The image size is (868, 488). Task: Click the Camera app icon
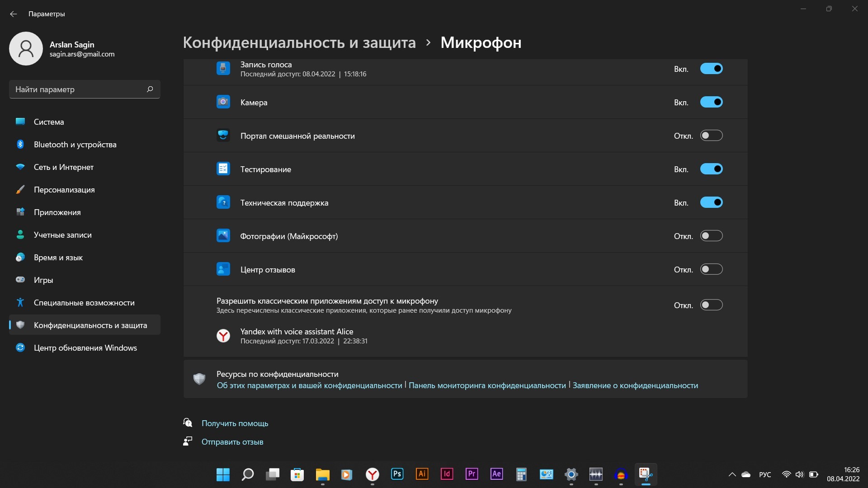(x=223, y=102)
